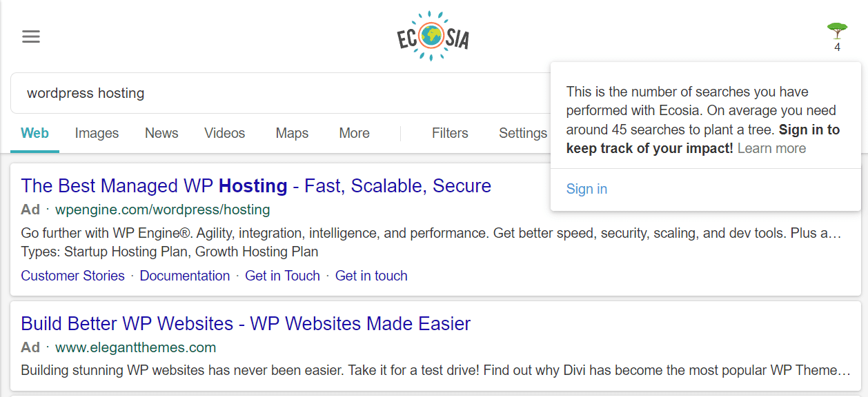The image size is (868, 397).
Task: Switch to the News tab
Action: click(x=161, y=133)
